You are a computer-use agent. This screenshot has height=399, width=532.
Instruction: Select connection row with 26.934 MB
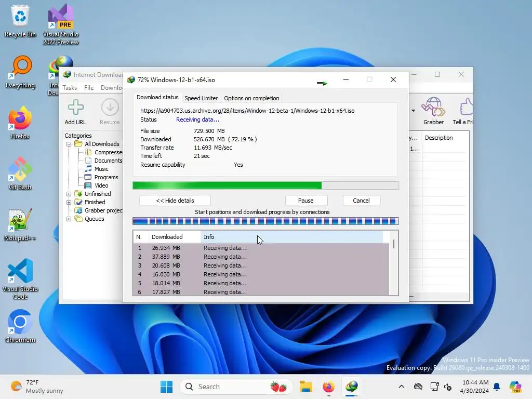261,248
